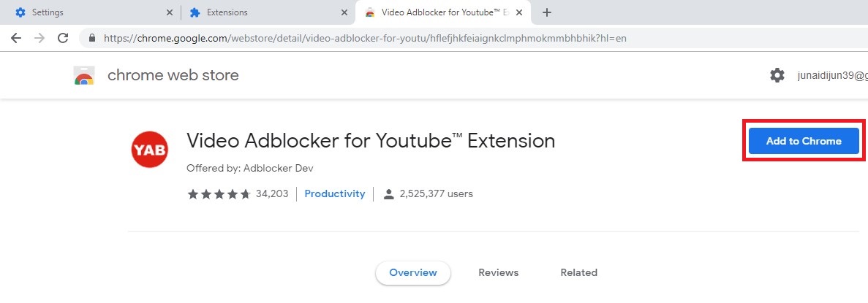The image size is (868, 303).
Task: Open the web store settings gear
Action: pyautogui.click(x=777, y=75)
